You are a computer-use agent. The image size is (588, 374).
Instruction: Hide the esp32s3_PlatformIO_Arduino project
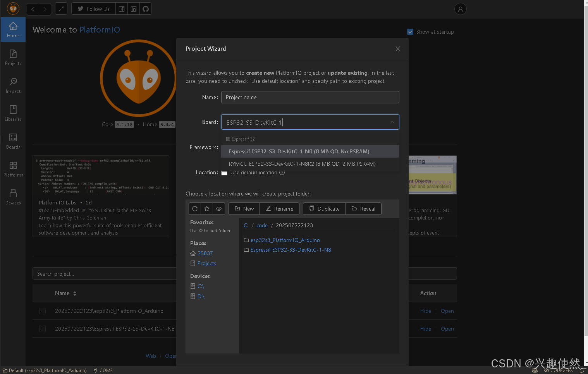click(425, 311)
